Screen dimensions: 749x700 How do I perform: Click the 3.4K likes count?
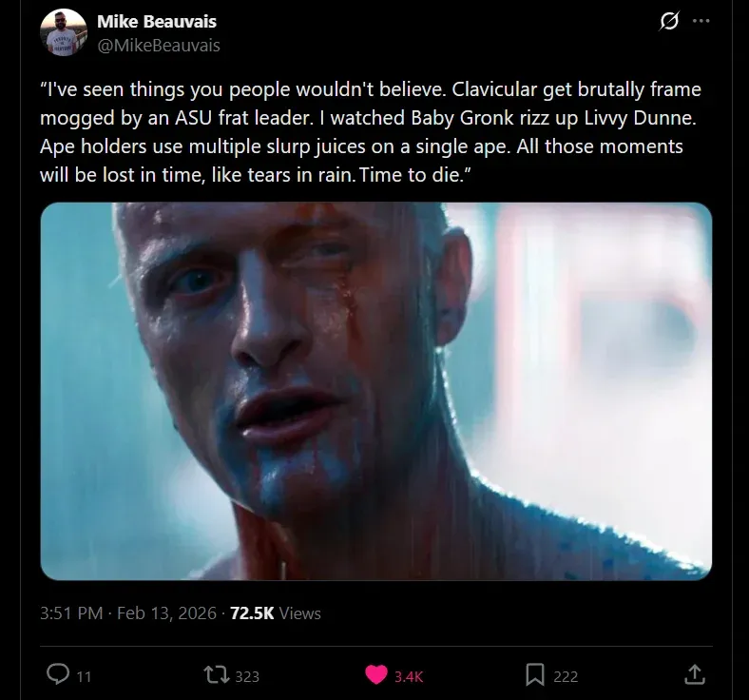pyautogui.click(x=408, y=676)
